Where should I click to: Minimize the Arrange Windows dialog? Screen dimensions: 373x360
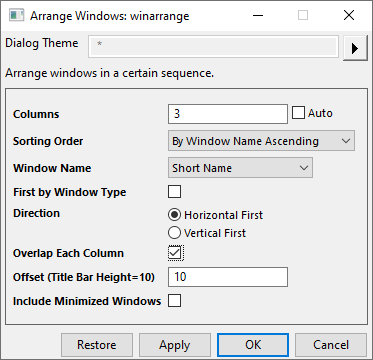click(x=257, y=15)
